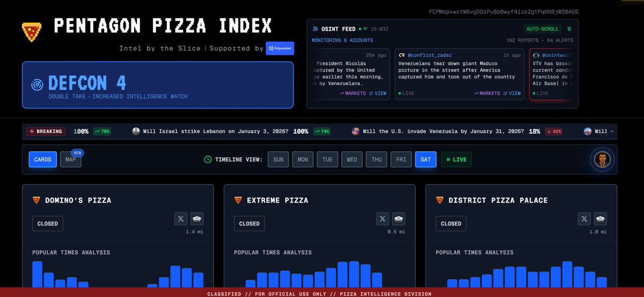644x297 pixels.
Task: Click the timeline view clock icon
Action: tap(208, 160)
